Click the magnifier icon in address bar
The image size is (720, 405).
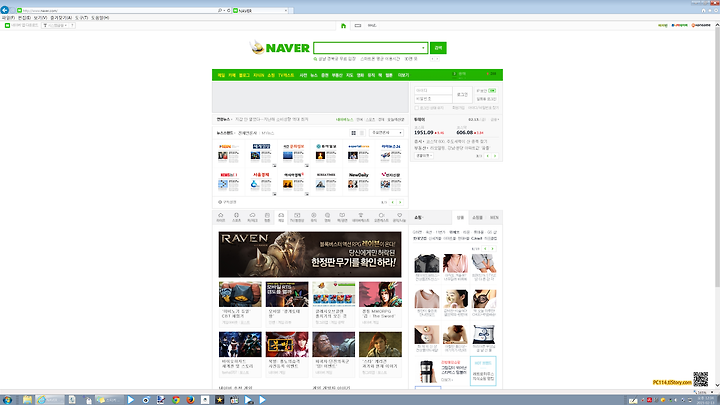[219, 10]
